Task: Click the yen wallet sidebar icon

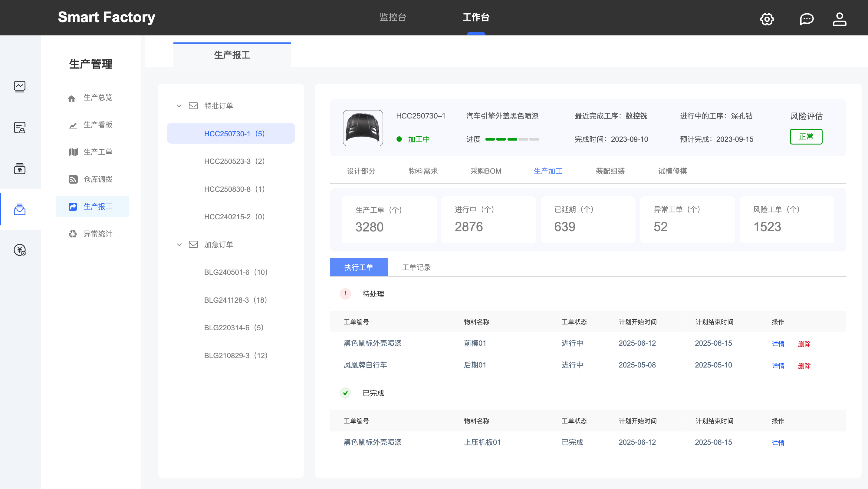Action: [x=20, y=168]
